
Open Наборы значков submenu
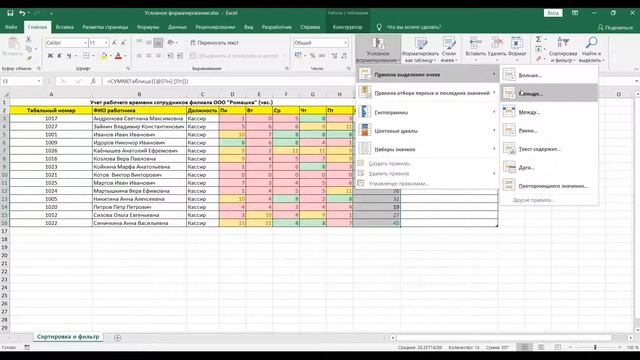coord(427,149)
